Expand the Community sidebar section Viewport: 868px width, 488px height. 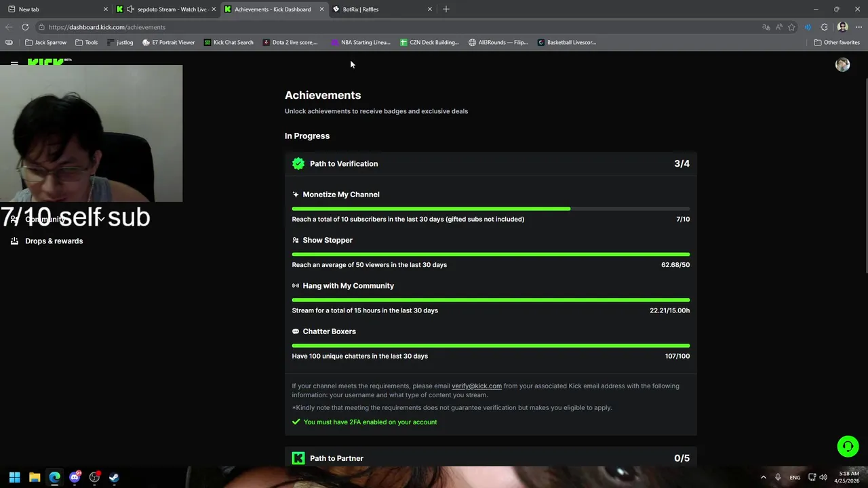click(x=101, y=220)
